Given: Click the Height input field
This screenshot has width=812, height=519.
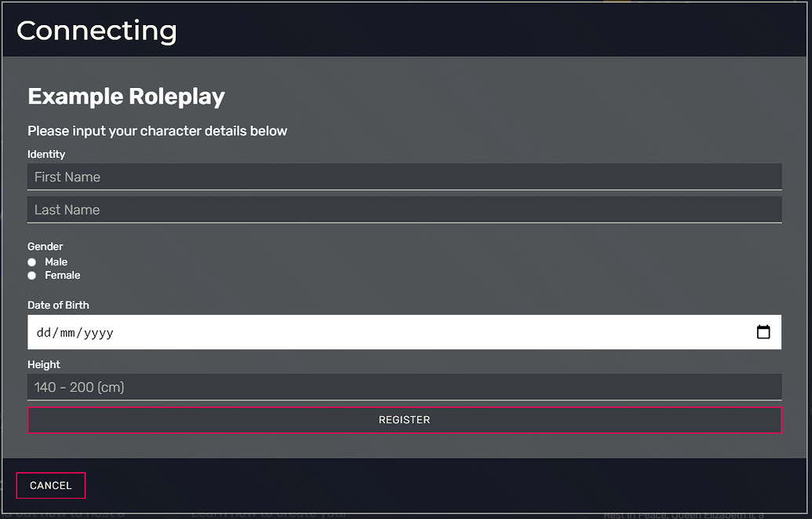Looking at the screenshot, I should [x=405, y=387].
